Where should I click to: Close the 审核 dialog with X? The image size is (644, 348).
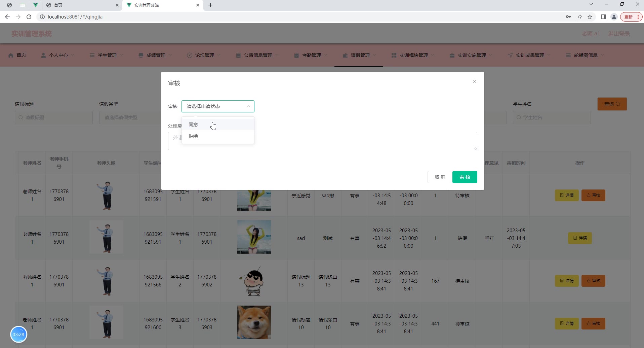475,81
